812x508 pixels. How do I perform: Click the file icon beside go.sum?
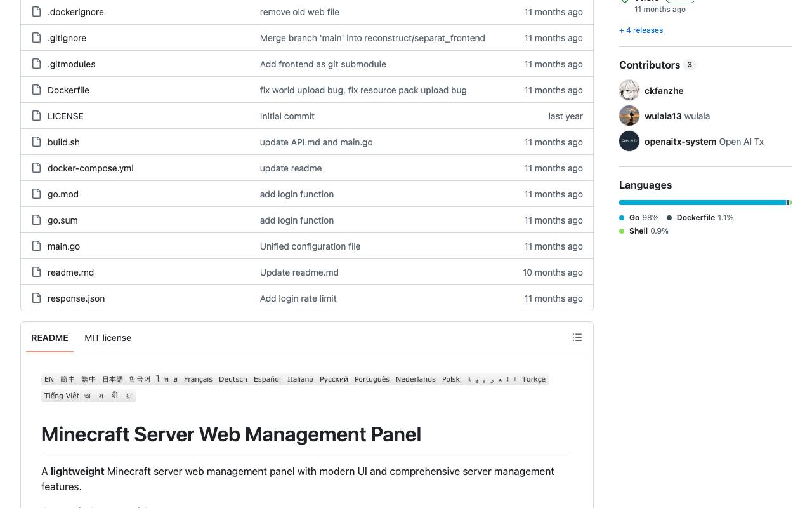(36, 220)
